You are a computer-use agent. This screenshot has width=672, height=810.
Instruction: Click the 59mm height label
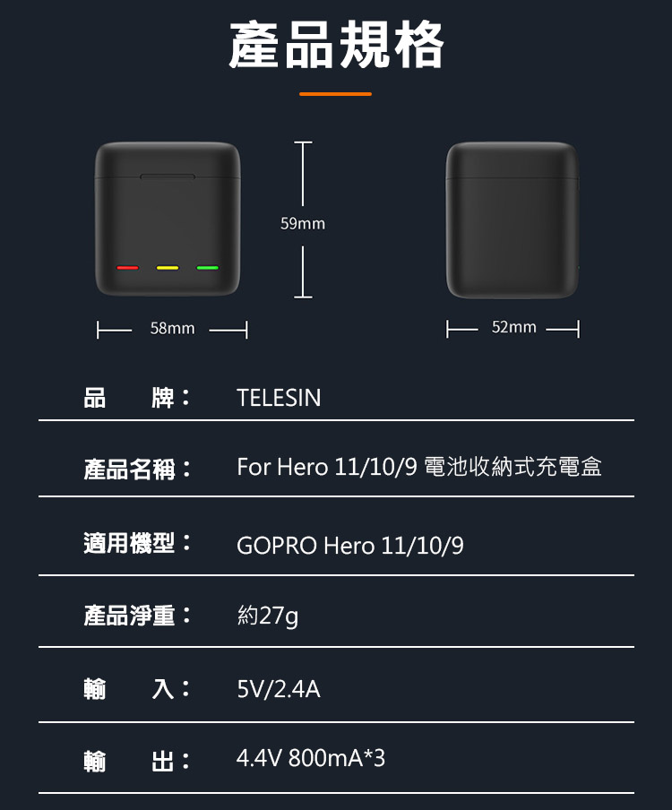click(x=303, y=224)
